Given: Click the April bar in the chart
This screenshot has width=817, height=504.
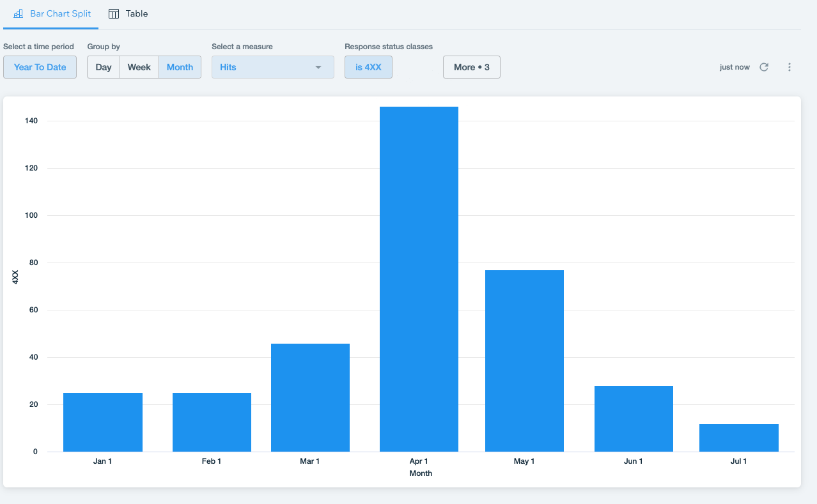Looking at the screenshot, I should tap(419, 279).
